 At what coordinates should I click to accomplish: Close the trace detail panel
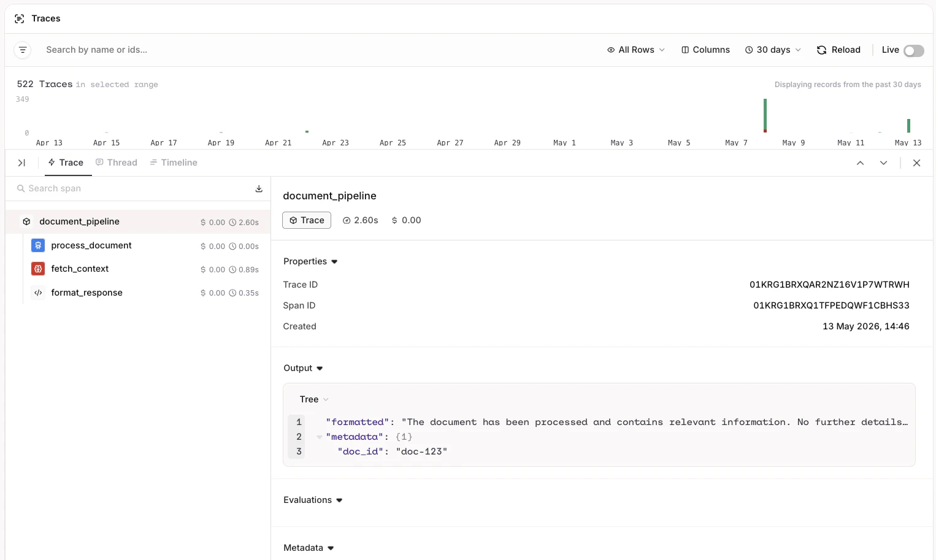click(916, 163)
